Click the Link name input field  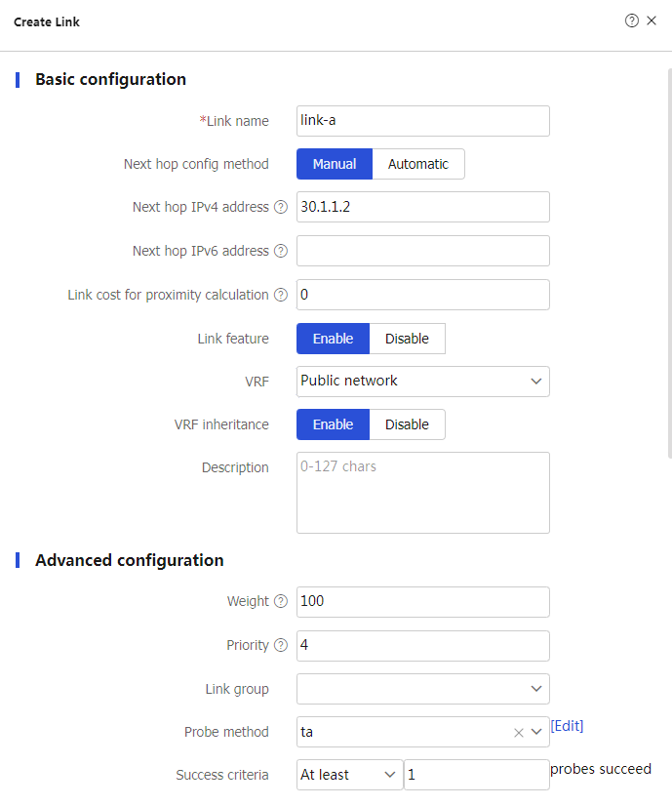(423, 121)
